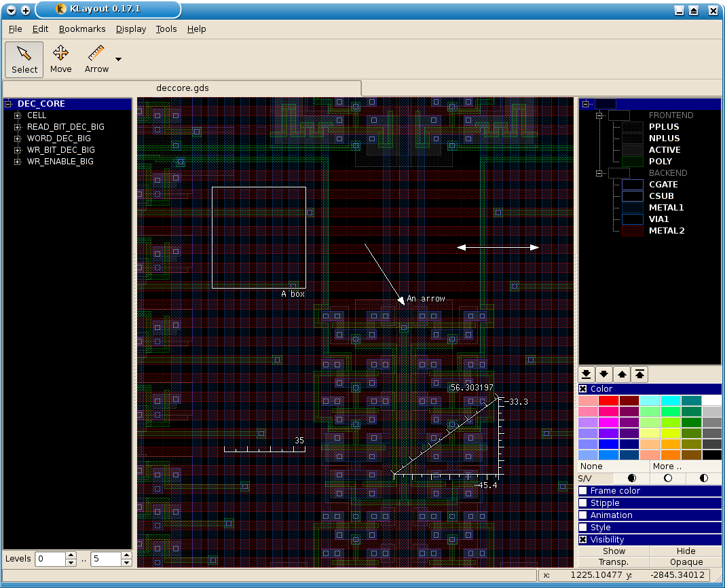The image size is (725, 588).
Task: Move layer to top of list
Action: click(639, 374)
